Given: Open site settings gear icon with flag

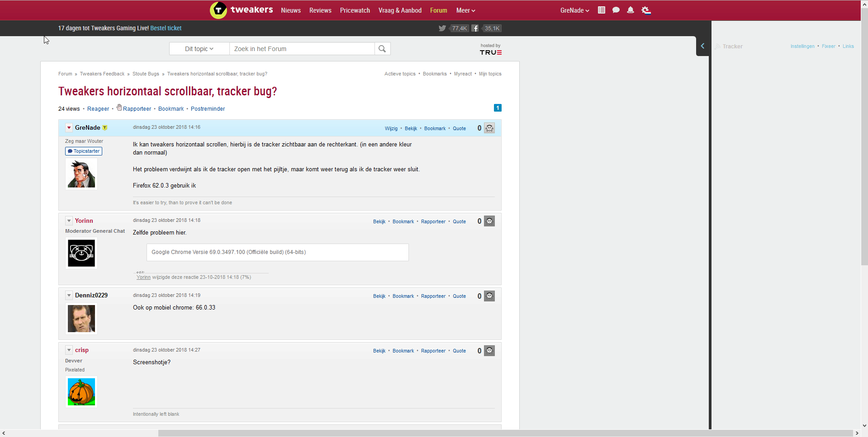Looking at the screenshot, I should tap(646, 10).
